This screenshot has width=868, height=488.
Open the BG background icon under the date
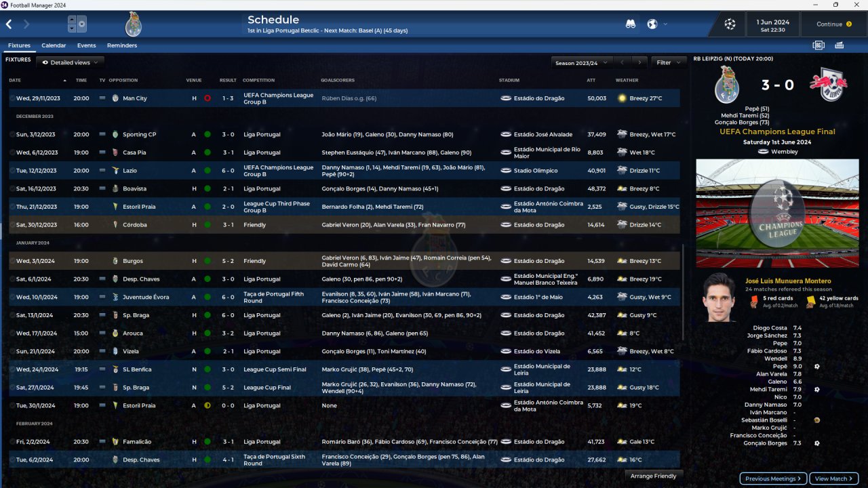click(818, 45)
